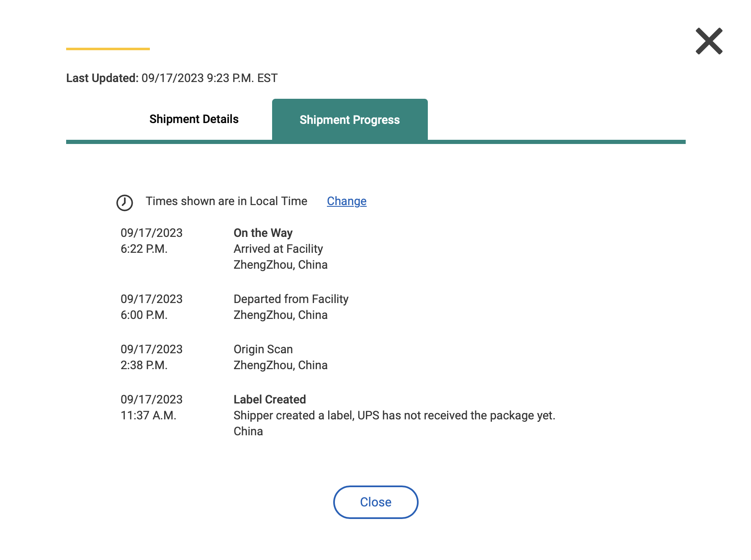Select 'Last Updated: 09/17/2023 9:23 P.M. EST' text
The width and height of the screenshot is (751, 560).
pos(172,78)
